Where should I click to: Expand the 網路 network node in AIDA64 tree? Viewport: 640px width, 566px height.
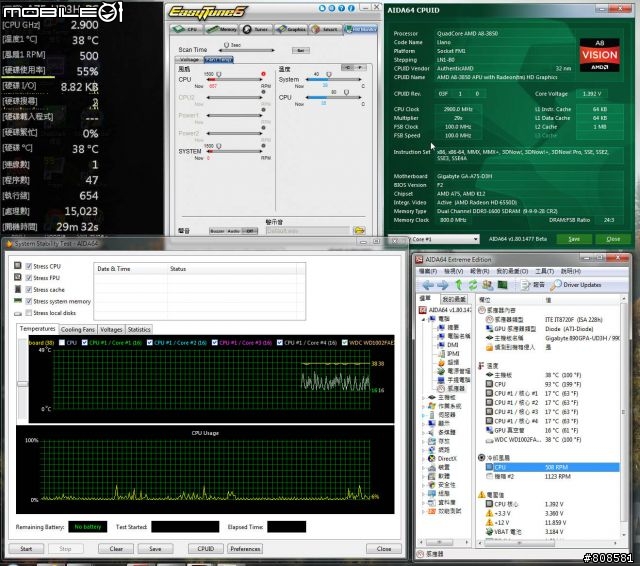coord(424,450)
